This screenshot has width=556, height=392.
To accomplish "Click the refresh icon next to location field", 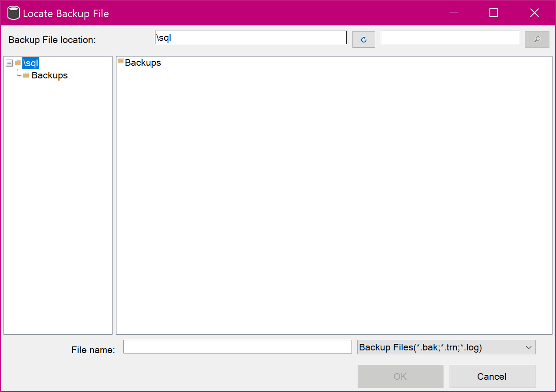I will (364, 39).
